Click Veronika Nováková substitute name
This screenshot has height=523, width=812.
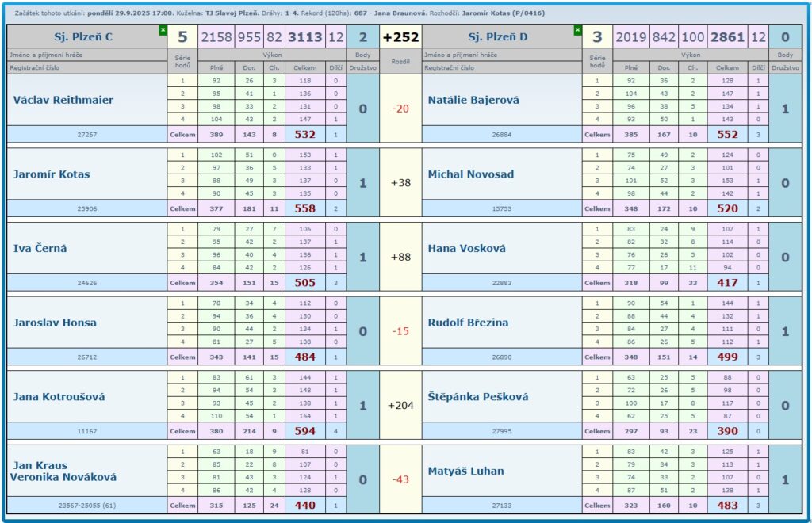point(63,477)
